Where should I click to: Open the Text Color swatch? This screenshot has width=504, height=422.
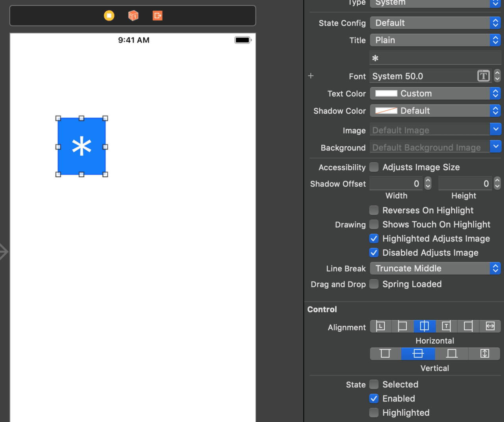[386, 93]
